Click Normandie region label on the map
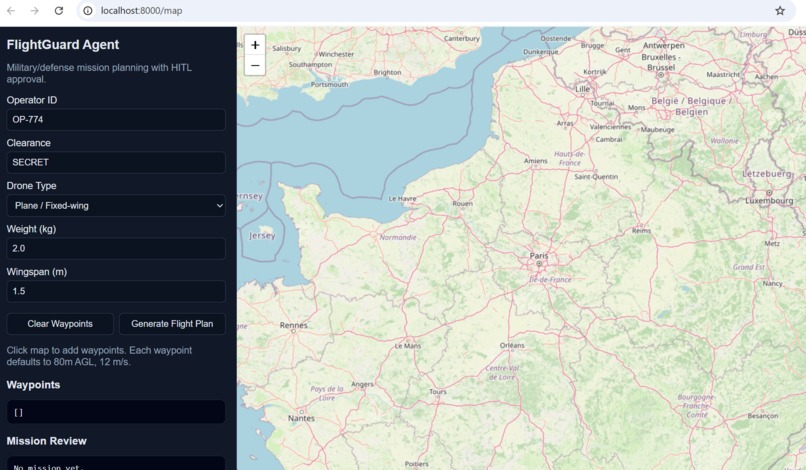This screenshot has height=470, width=806. [398, 237]
